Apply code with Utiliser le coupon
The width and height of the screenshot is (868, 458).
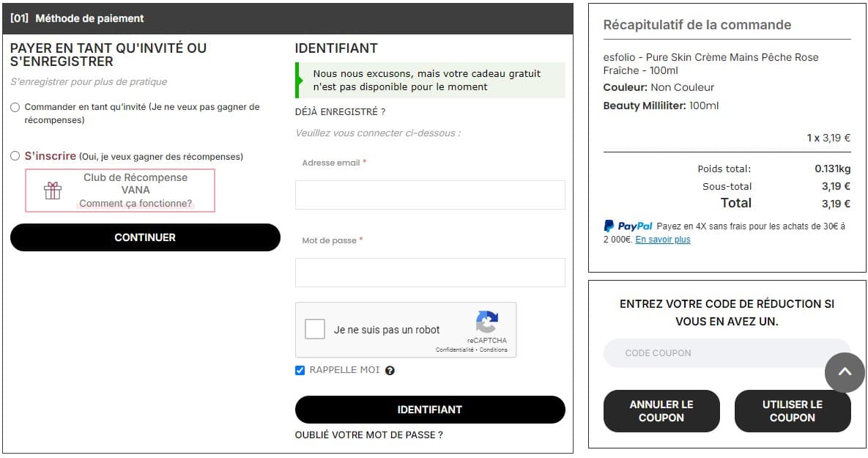coord(792,411)
